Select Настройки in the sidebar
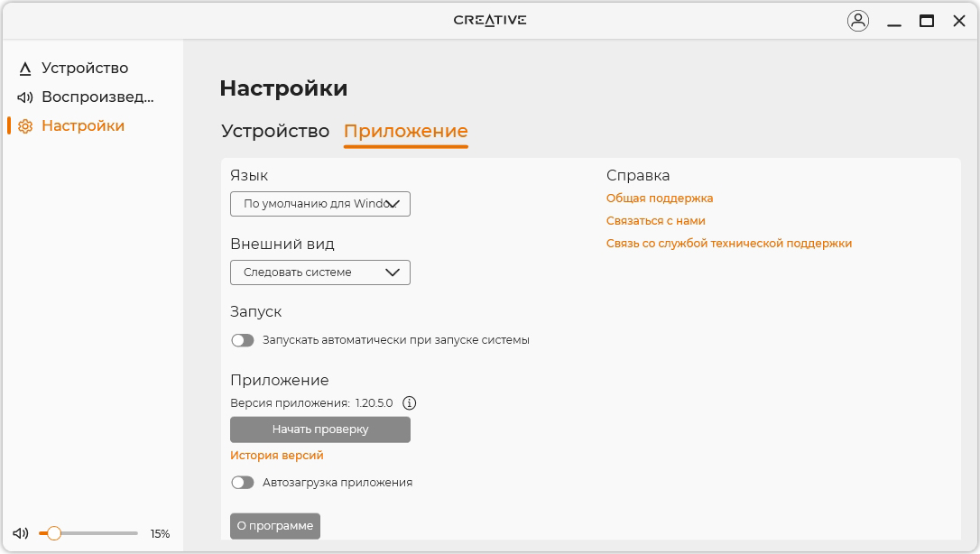This screenshot has height=554, width=980. pos(83,126)
